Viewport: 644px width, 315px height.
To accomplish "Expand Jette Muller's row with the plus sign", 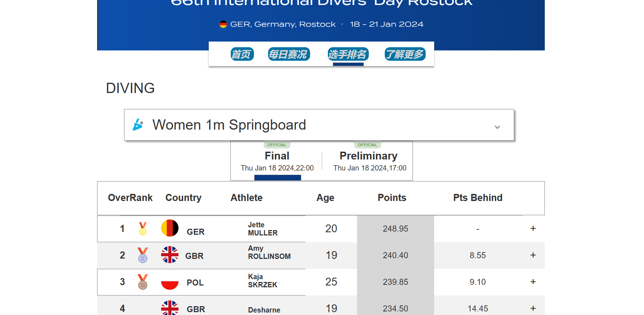I will click(x=533, y=228).
